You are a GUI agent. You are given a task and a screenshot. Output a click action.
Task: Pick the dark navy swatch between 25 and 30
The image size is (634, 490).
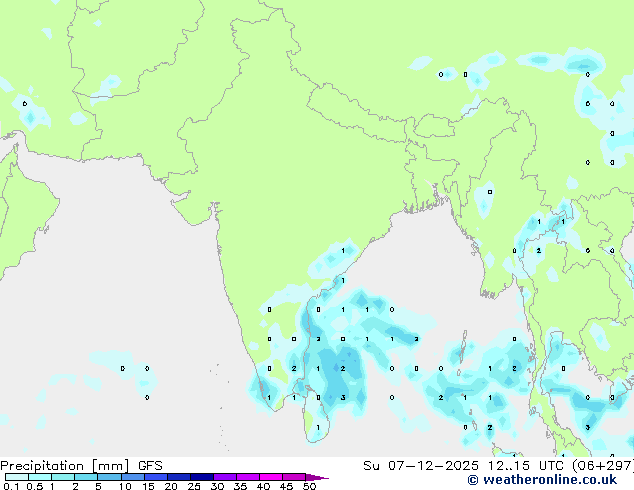[x=202, y=477]
